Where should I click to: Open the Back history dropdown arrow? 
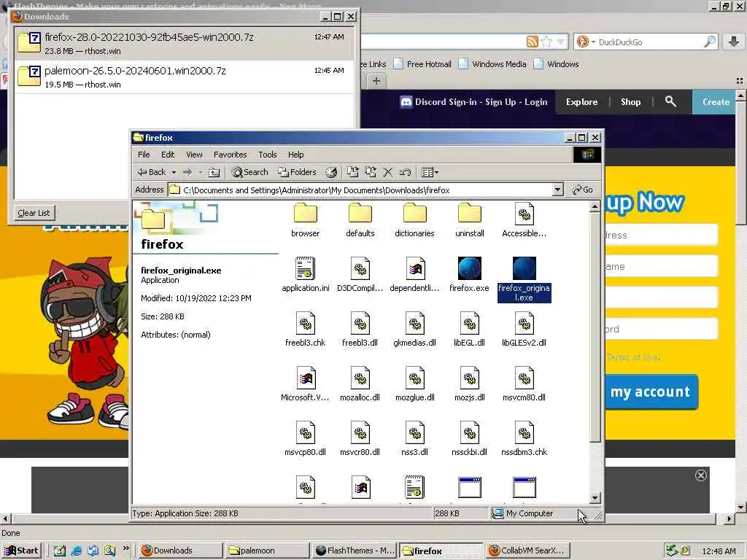coord(174,172)
